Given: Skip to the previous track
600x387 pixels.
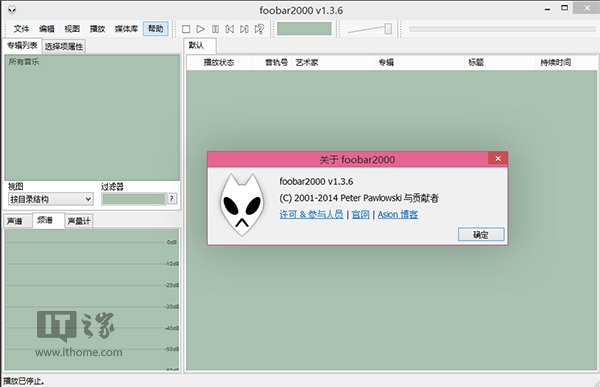Looking at the screenshot, I should tap(230, 29).
